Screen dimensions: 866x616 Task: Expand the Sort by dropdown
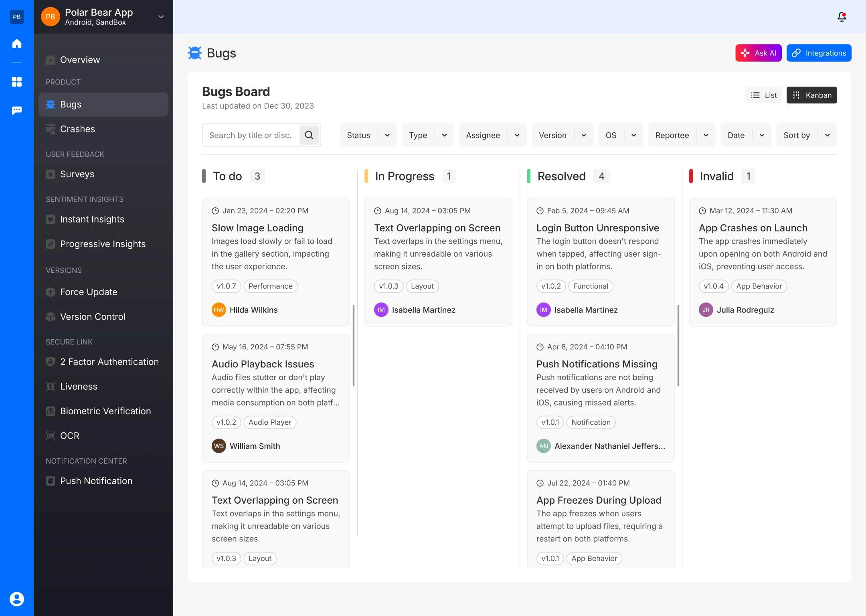click(x=806, y=135)
